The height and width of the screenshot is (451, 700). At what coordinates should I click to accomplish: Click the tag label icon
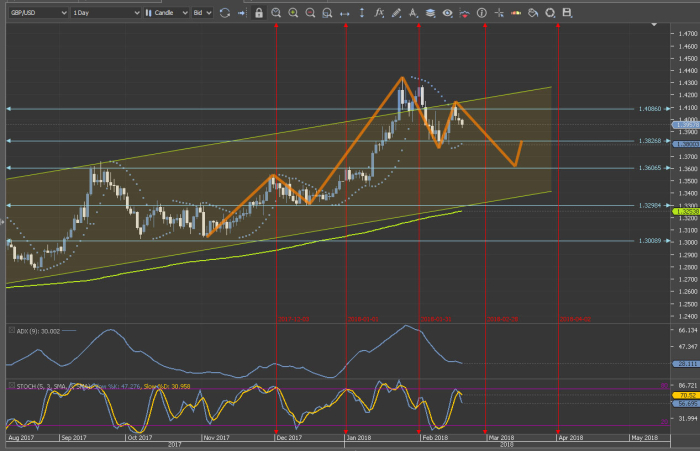click(533, 13)
